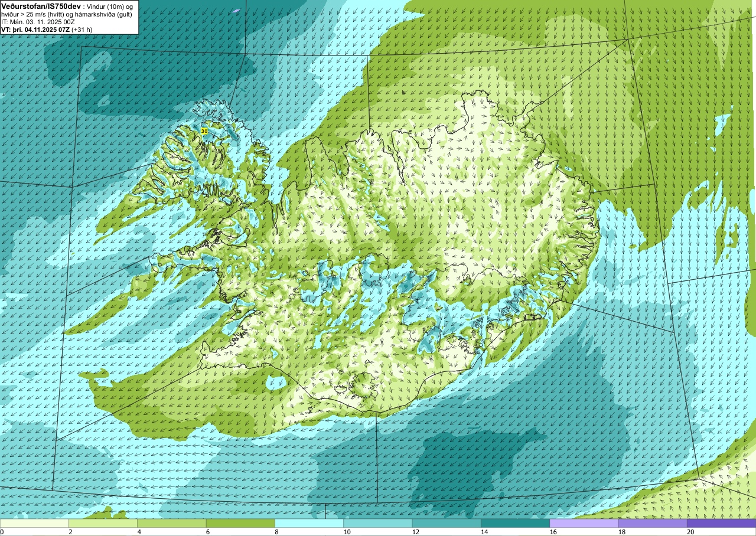
Task: Pick the green 4–6 m/s legend swatch
Action: click(x=172, y=523)
